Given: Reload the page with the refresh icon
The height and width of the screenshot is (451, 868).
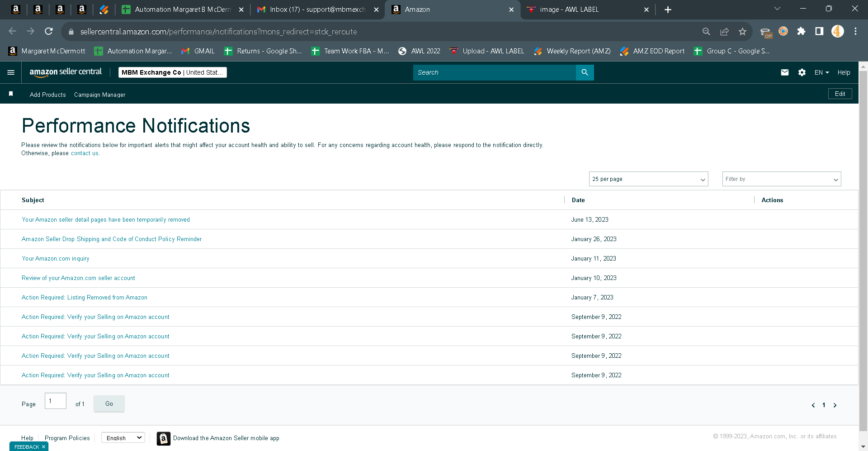Looking at the screenshot, I should coord(49,31).
